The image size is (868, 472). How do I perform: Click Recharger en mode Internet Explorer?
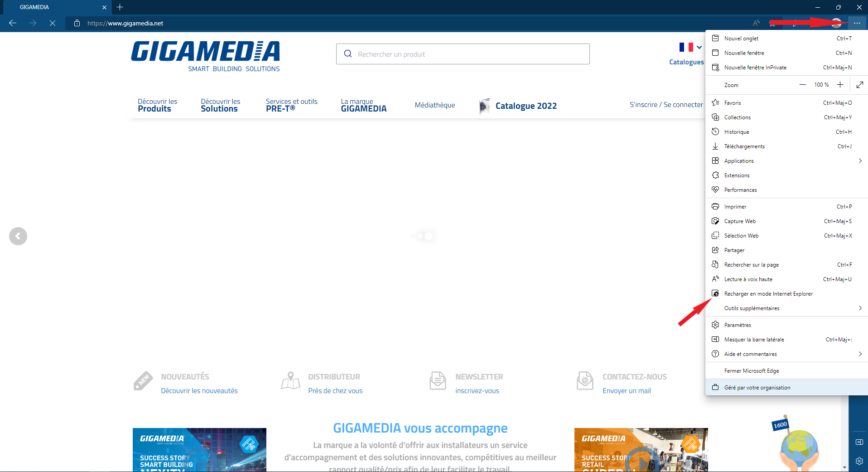[x=786, y=294]
